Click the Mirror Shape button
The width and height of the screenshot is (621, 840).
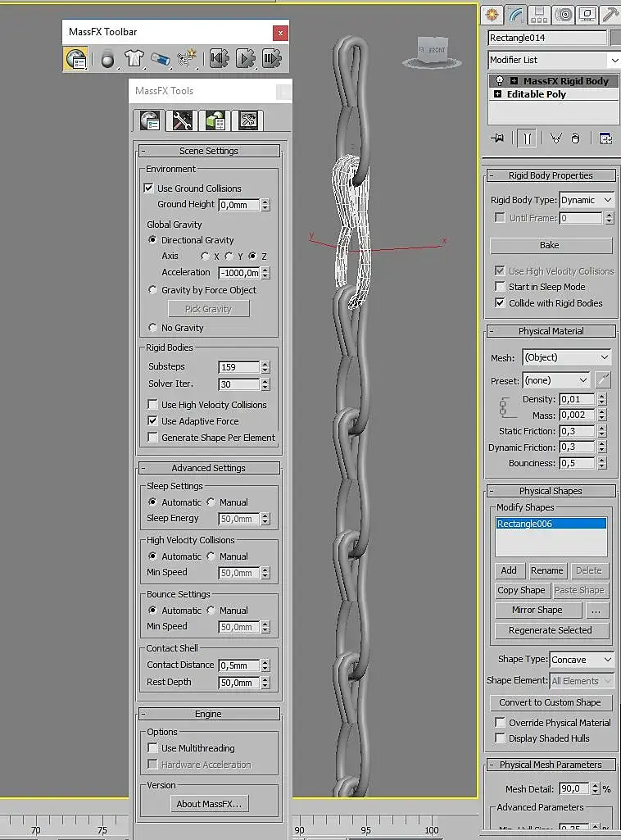[537, 611]
